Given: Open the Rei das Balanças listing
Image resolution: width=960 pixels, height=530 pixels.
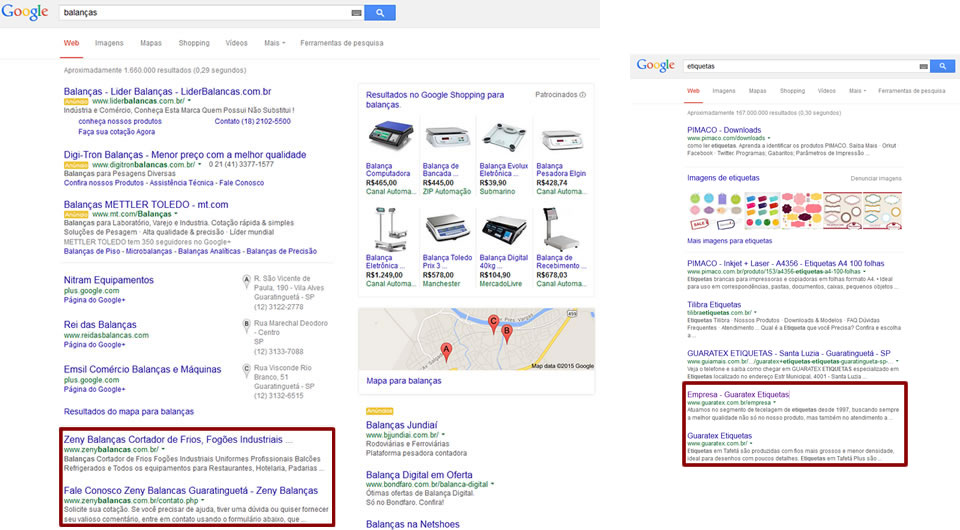Looking at the screenshot, I should click(x=100, y=324).
